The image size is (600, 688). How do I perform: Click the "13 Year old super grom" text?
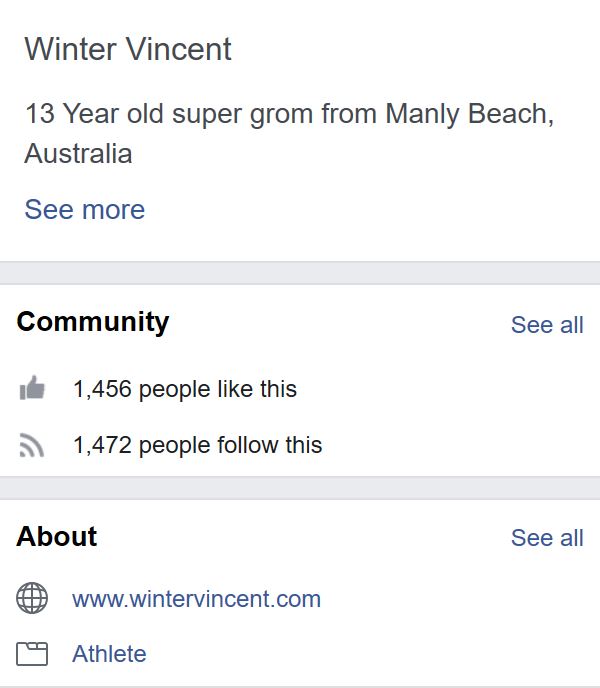click(170, 113)
